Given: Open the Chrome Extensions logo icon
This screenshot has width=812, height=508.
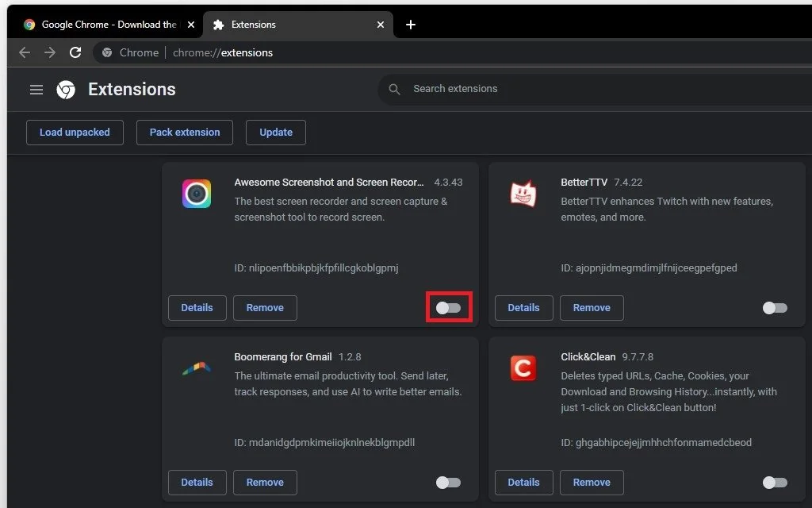Looking at the screenshot, I should coord(66,89).
